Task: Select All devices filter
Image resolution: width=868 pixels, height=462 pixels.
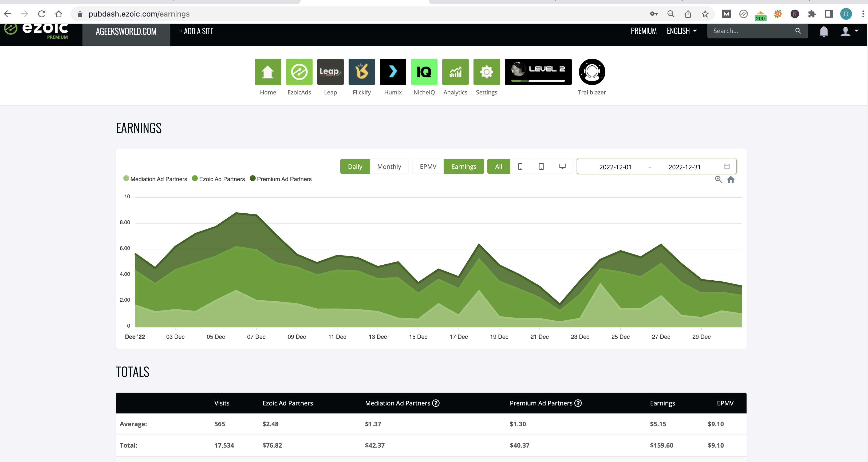Action: click(x=498, y=166)
